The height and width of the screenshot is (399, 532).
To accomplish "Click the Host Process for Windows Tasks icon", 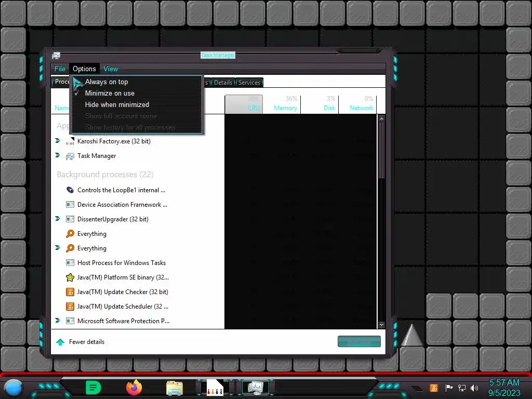I will [70, 262].
